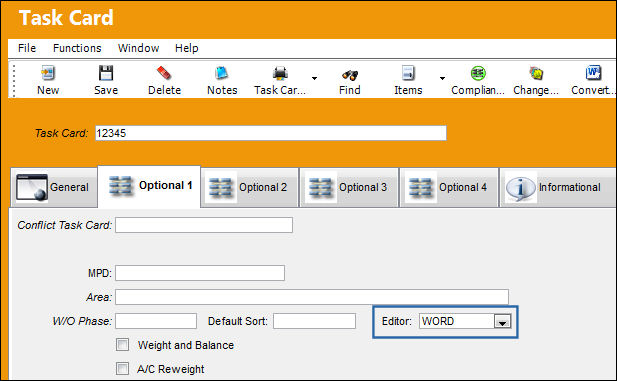Image resolution: width=617 pixels, height=381 pixels.
Task: Open the Help menu
Action: pyautogui.click(x=187, y=48)
